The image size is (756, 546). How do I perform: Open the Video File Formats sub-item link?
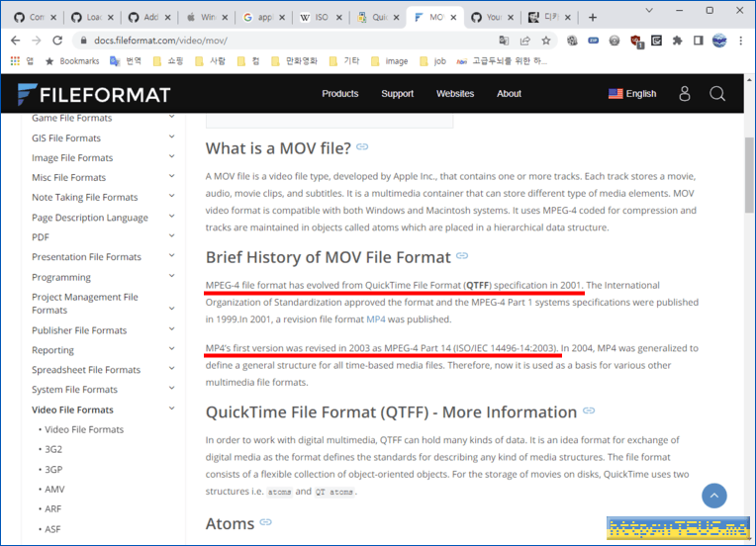point(84,429)
